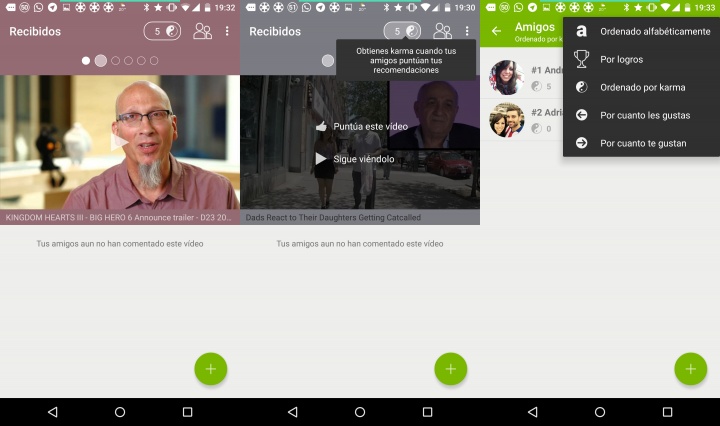Click the trophy icon for logros
Image resolution: width=720 pixels, height=426 pixels.
pos(581,59)
